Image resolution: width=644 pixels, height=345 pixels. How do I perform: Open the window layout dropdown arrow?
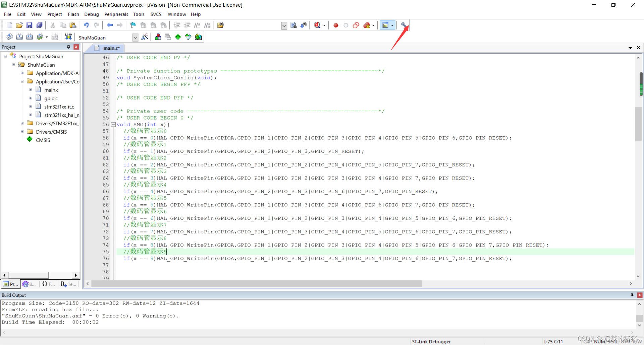[392, 25]
